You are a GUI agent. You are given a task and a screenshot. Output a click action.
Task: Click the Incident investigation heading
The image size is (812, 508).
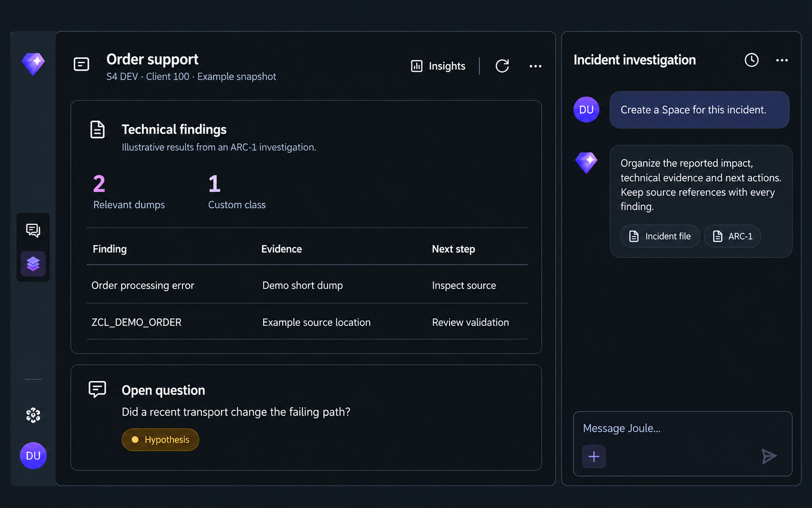click(635, 60)
